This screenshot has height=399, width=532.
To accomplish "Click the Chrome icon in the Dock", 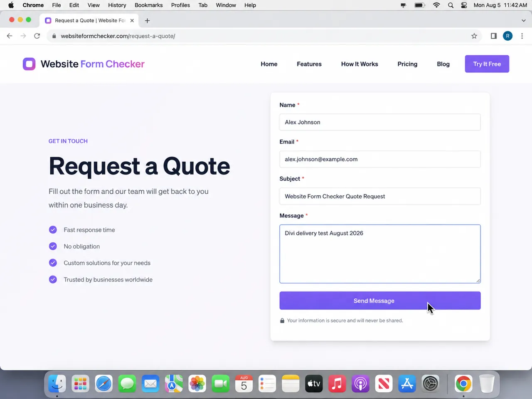I will pos(463,384).
